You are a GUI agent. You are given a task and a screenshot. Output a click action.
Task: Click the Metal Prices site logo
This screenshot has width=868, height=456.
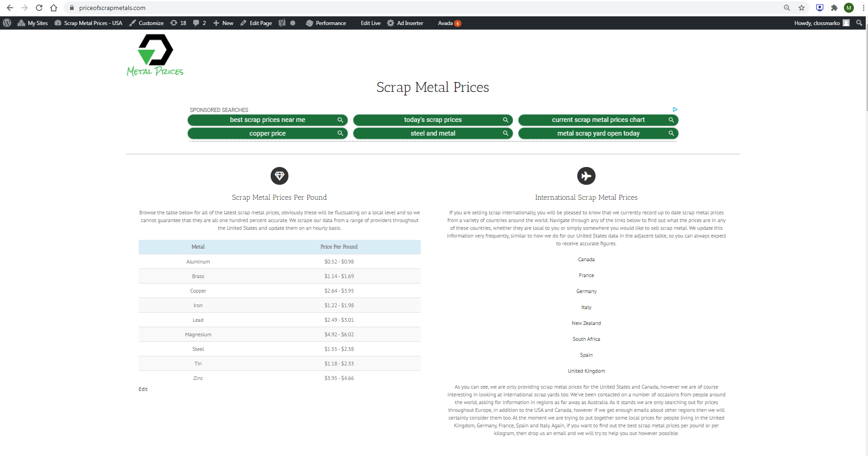155,55
